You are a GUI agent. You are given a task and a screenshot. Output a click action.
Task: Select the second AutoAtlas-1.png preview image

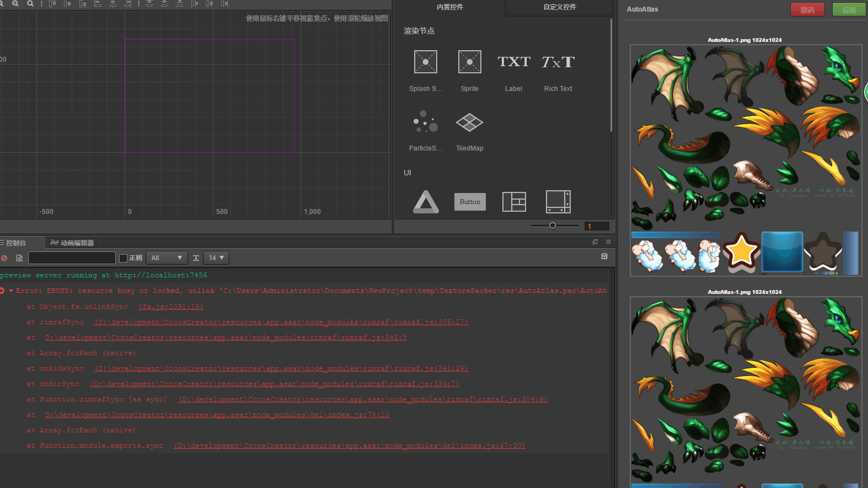coord(746,392)
